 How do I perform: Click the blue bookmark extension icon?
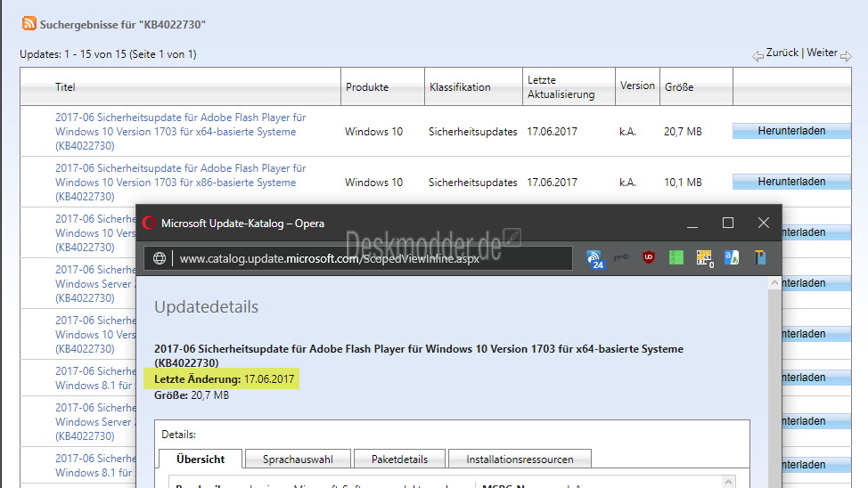[760, 257]
